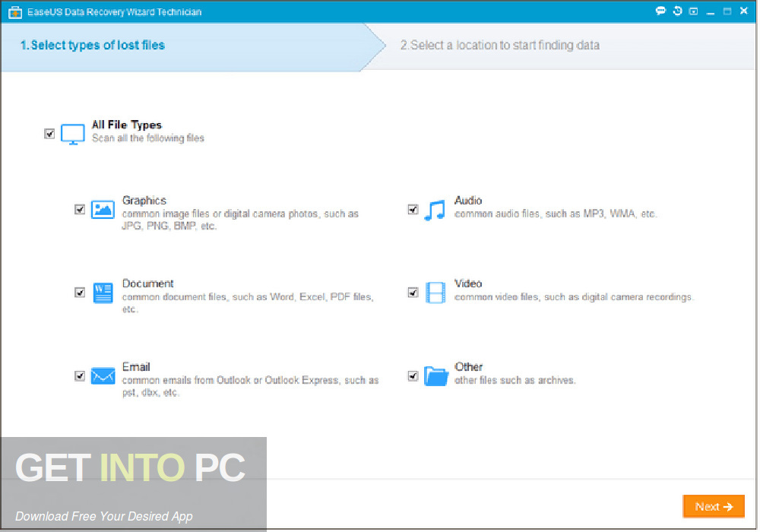
Task: Toggle the Graphics checkbox
Action: point(80,209)
